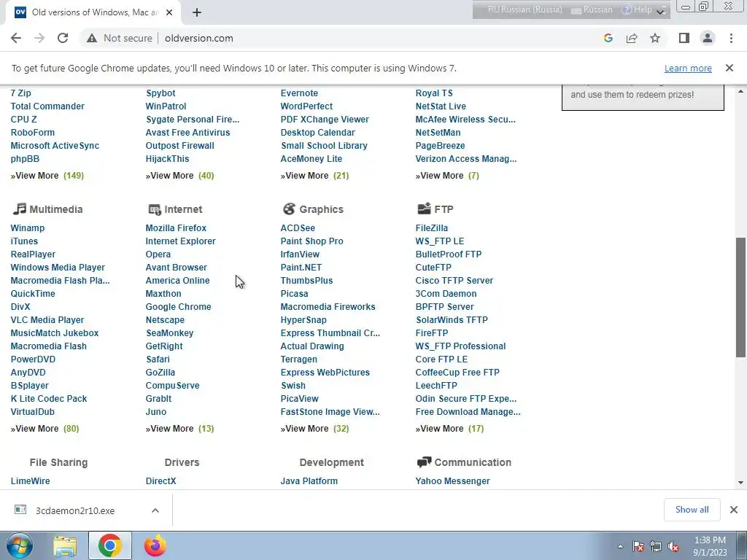Click the browser back arrow
The image size is (747, 560).
[16, 38]
